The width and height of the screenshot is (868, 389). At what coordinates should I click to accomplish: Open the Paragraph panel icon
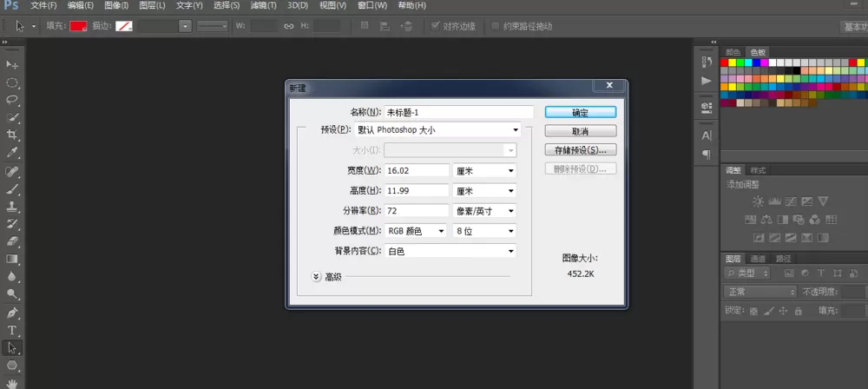(x=707, y=155)
